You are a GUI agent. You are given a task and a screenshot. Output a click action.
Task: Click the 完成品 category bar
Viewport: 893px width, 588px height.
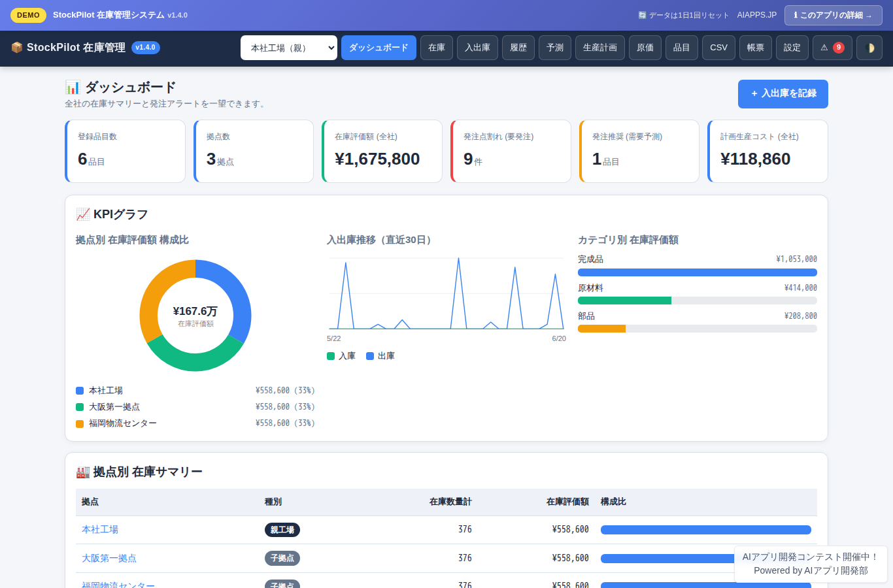click(x=698, y=272)
